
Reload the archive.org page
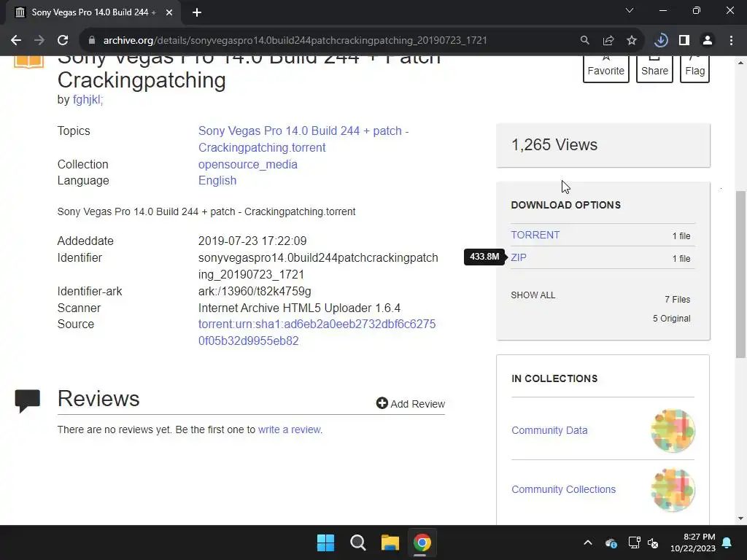tap(63, 41)
